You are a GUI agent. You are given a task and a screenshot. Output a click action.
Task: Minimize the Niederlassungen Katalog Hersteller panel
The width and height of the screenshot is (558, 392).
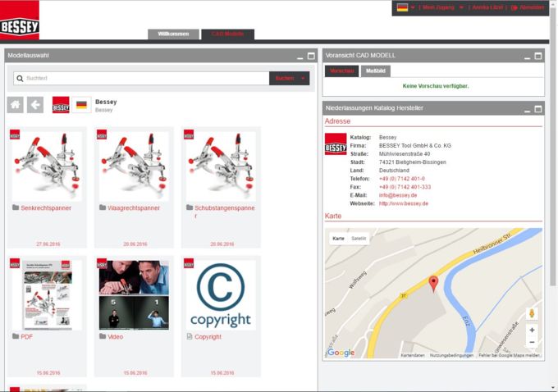point(527,109)
